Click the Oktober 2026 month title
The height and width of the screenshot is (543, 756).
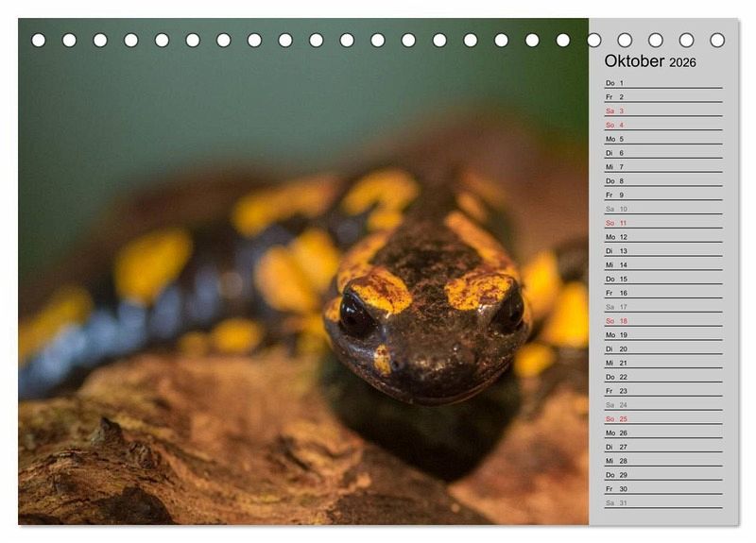(x=650, y=61)
